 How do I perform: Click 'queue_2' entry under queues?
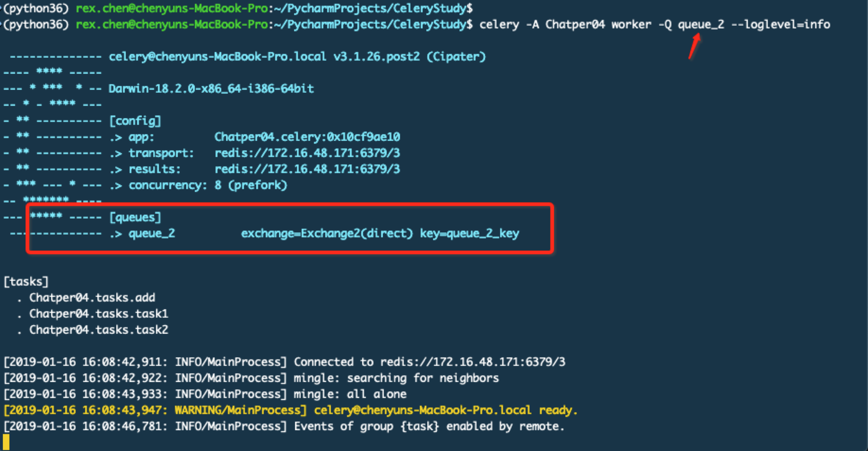pyautogui.click(x=151, y=233)
